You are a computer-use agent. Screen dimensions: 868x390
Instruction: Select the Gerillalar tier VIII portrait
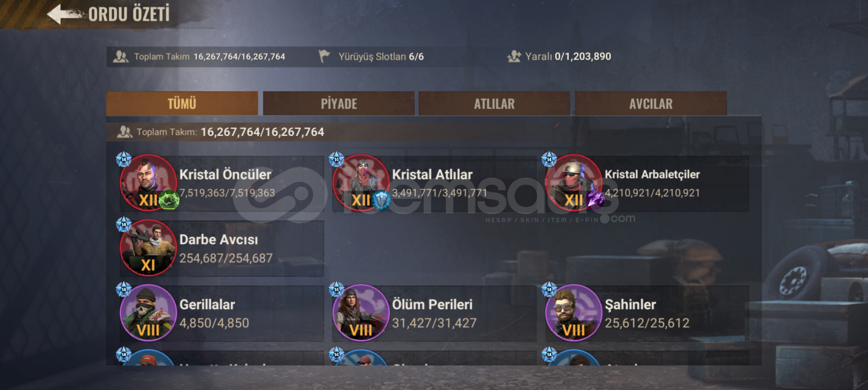tap(148, 313)
